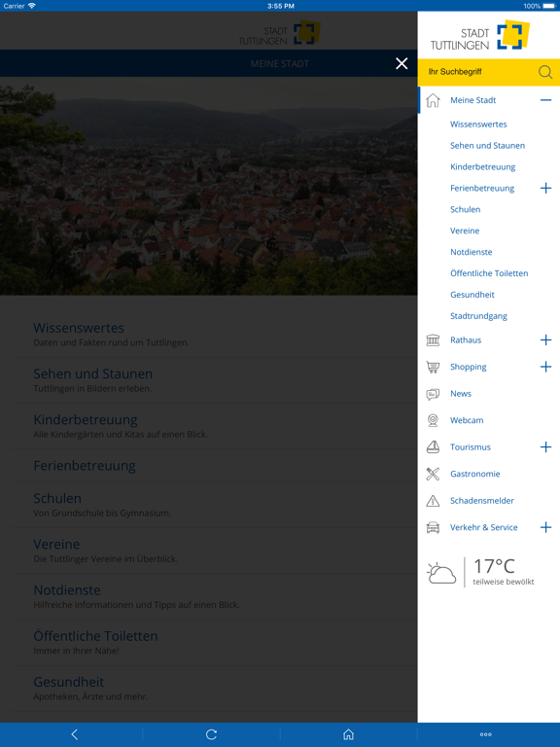Expand the Verkehr & Service section
560x747 pixels.
545,527
